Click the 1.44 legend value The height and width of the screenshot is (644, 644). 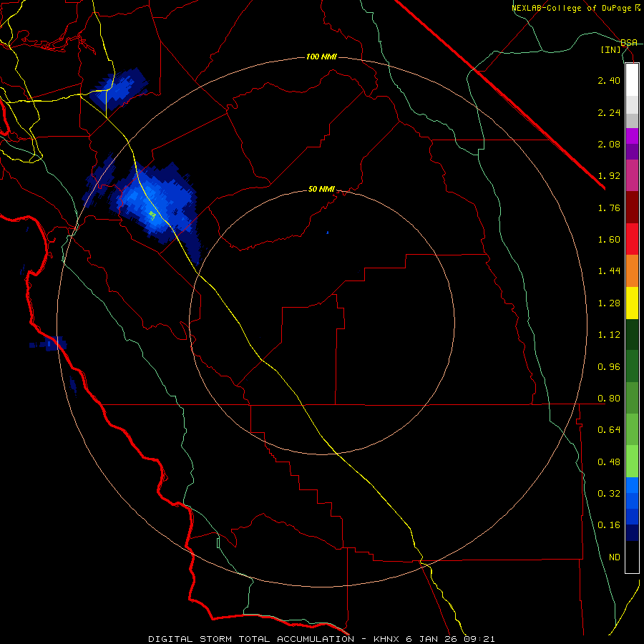tap(609, 270)
